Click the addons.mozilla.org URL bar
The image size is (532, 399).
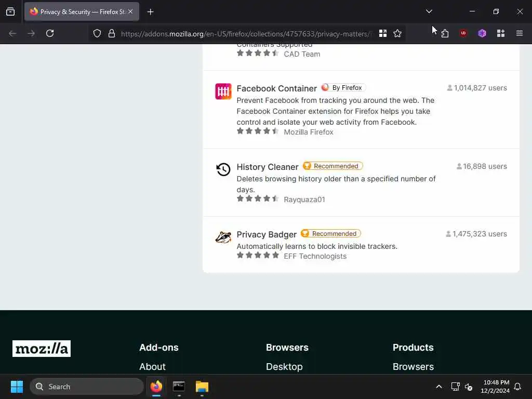pyautogui.click(x=246, y=34)
